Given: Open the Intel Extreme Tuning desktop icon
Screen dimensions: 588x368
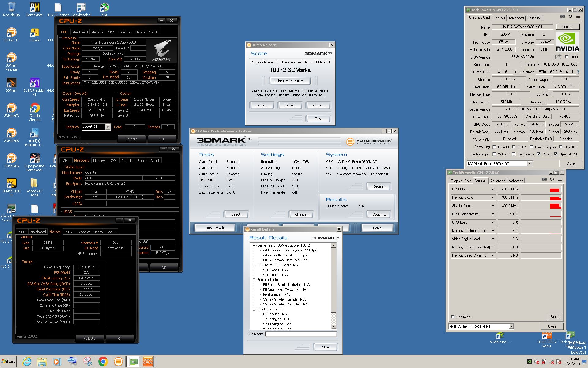Looking at the screenshot, I should click(35, 137).
